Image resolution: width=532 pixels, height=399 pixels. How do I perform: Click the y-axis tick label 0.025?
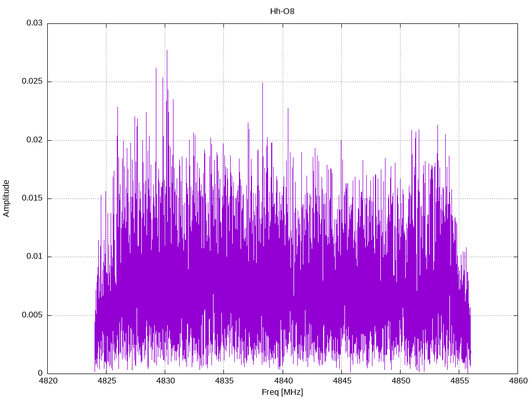click(x=32, y=82)
